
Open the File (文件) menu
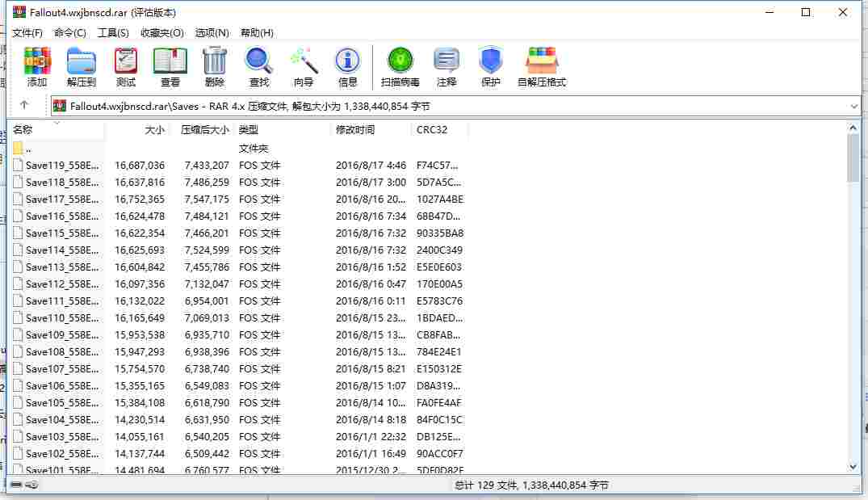[27, 32]
